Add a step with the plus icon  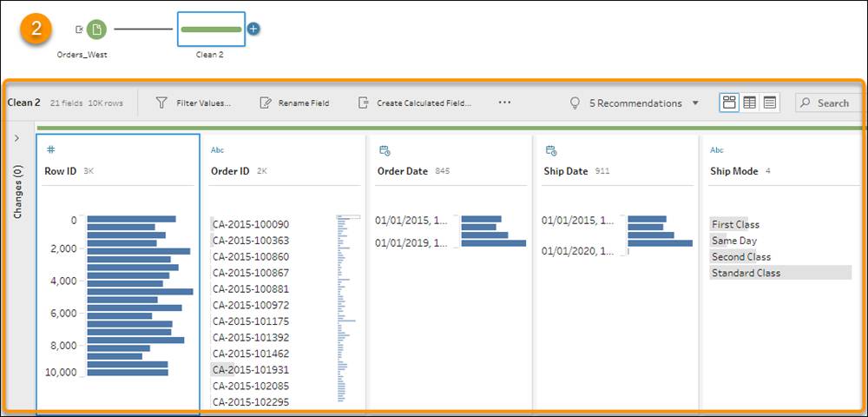[x=253, y=30]
